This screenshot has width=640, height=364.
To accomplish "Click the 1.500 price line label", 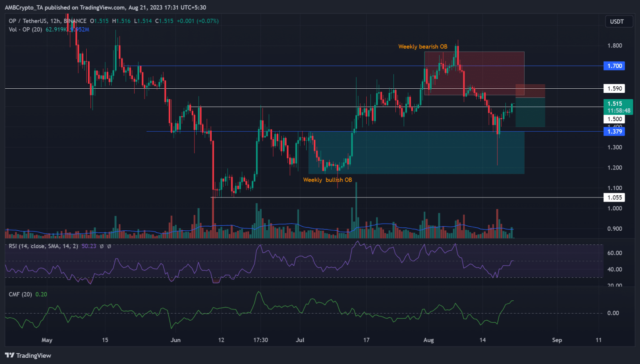I will coord(614,119).
